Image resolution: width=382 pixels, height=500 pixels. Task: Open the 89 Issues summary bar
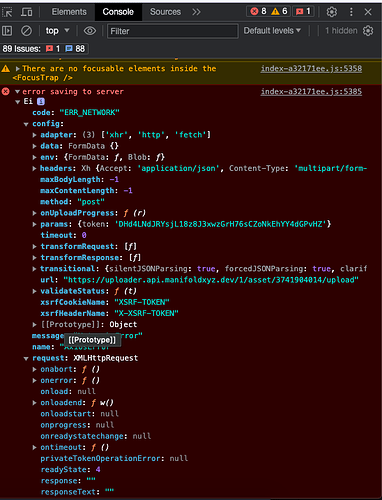44,49
